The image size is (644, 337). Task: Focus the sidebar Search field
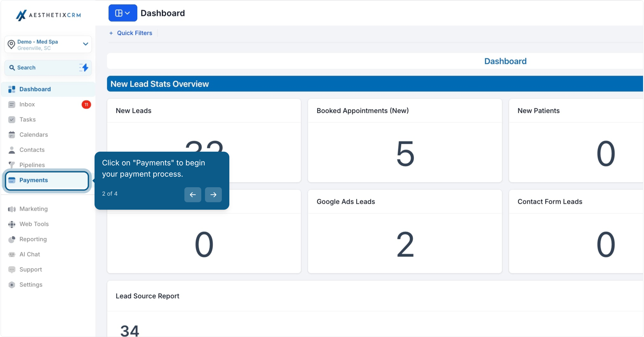pos(48,68)
